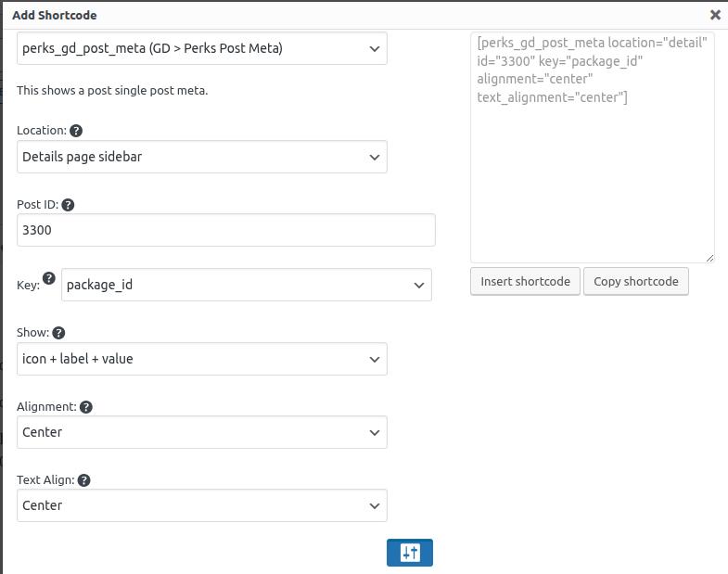This screenshot has width=728, height=574.
Task: Click the help icon next to Alignment
Action: click(85, 407)
